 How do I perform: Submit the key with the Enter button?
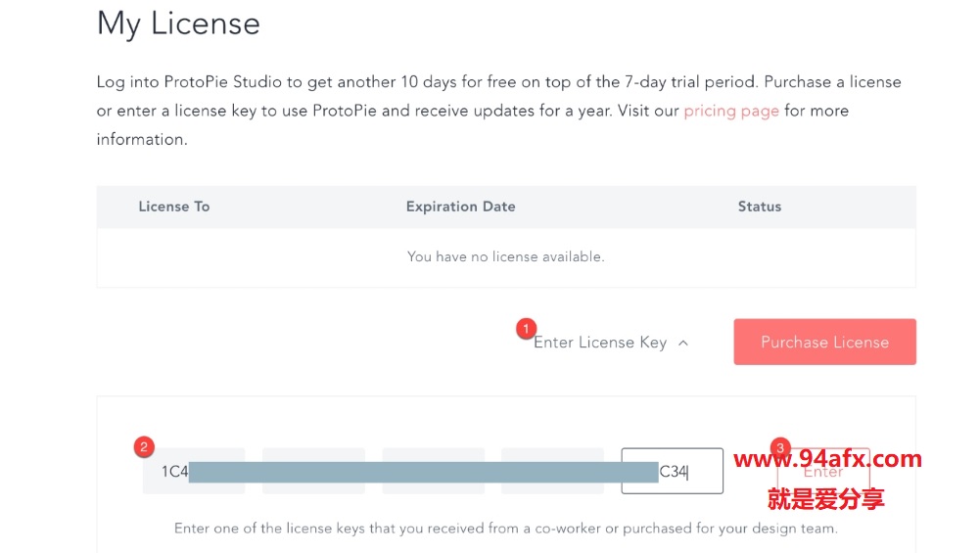[x=823, y=471]
